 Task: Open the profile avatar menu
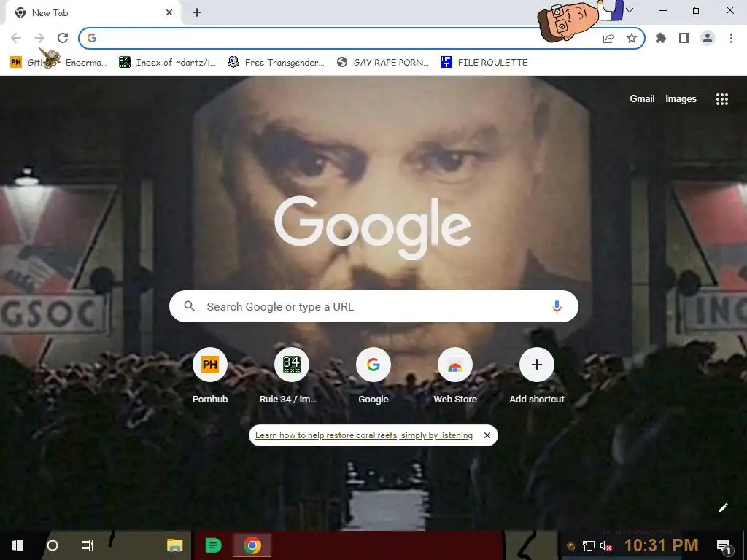click(x=708, y=38)
